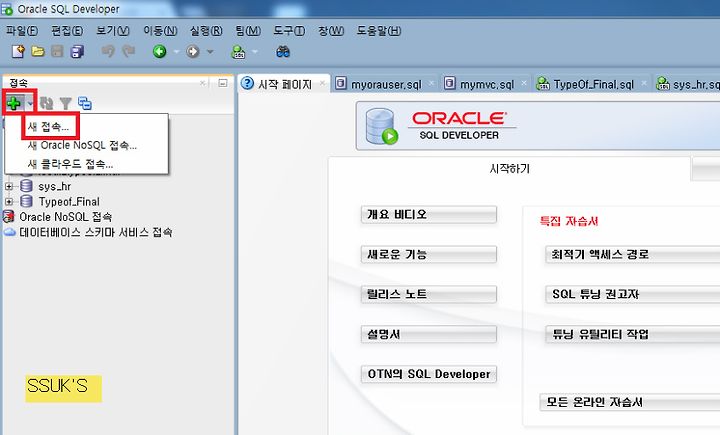Click the 모든 온라인 자습서 button

coord(630,402)
